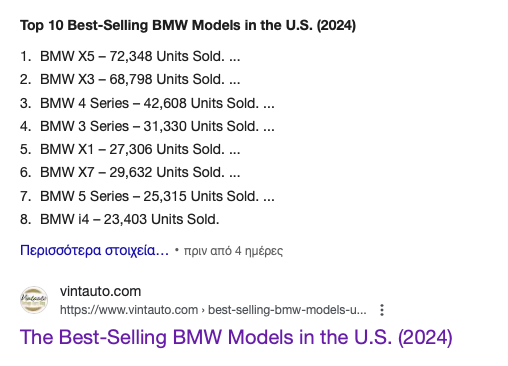This screenshot has height=366, width=508.
Task: Open the vintauto.com site favicon
Action: click(x=34, y=300)
